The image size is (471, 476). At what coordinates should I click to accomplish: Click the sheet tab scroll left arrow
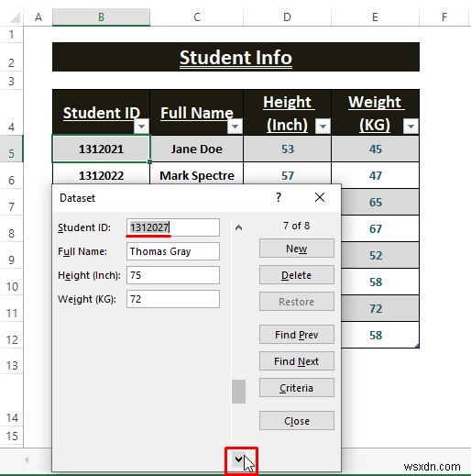[x=27, y=459]
